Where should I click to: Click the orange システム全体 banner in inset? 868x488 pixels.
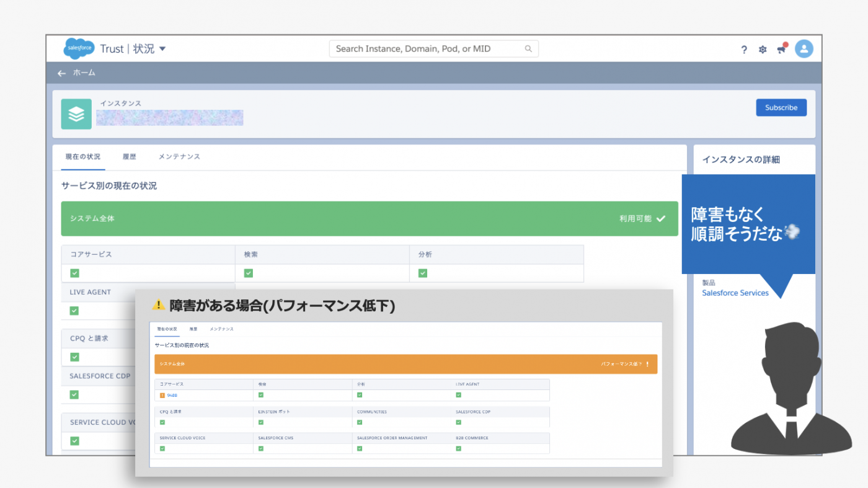point(405,364)
